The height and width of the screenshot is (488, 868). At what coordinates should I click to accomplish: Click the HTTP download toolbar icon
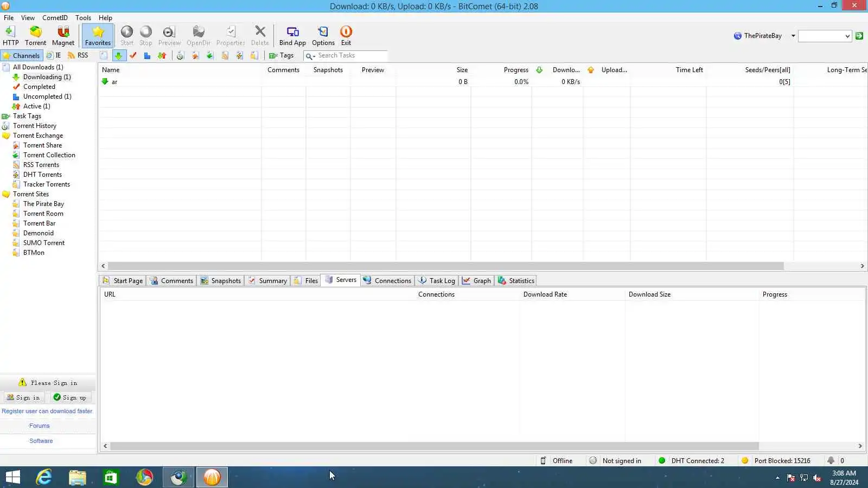tap(10, 36)
